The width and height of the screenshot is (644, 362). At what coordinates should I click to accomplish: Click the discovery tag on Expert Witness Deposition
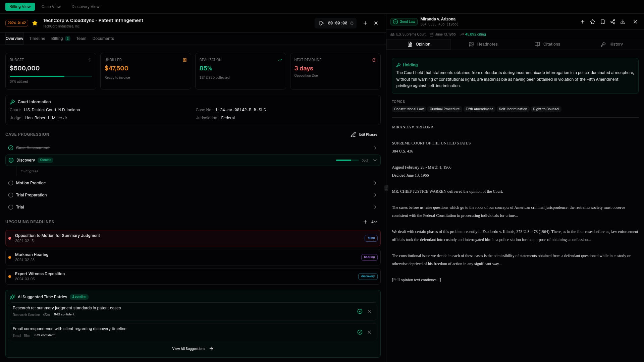tap(368, 277)
